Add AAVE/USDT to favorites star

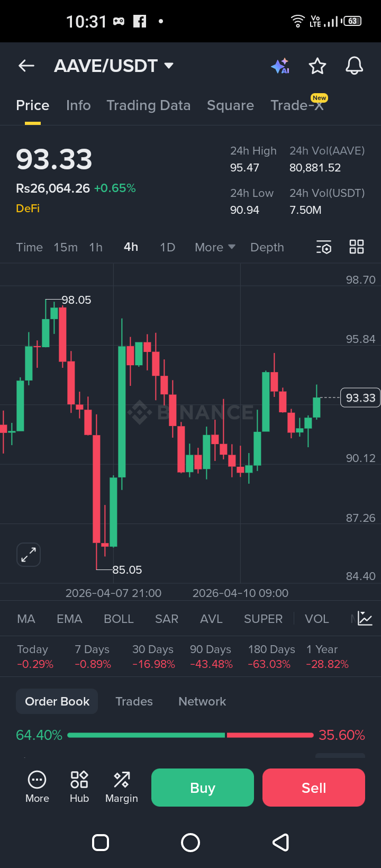point(317,66)
